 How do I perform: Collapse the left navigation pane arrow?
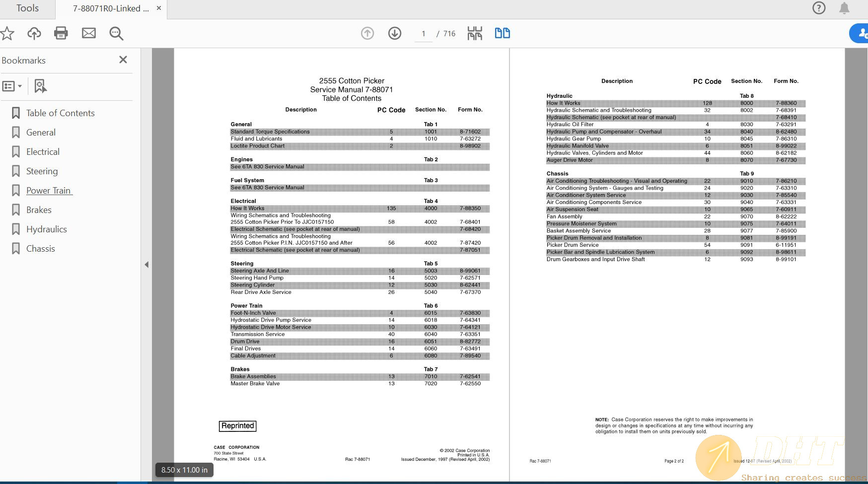point(146,265)
